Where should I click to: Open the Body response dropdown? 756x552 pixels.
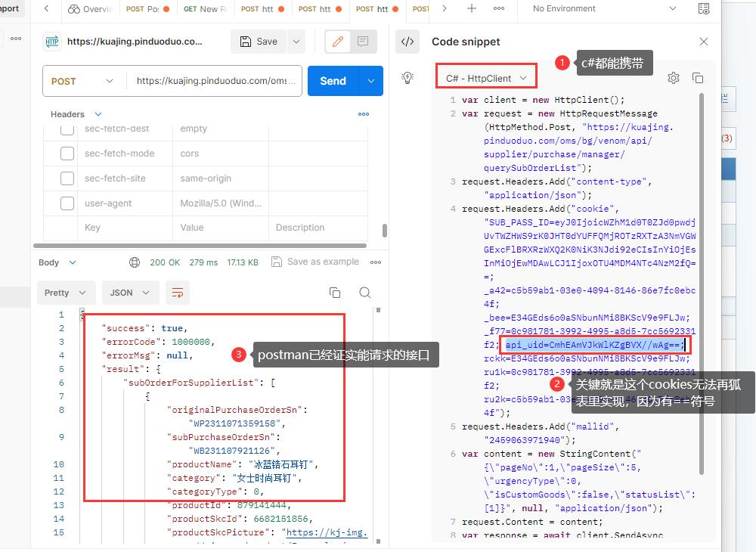(57, 262)
